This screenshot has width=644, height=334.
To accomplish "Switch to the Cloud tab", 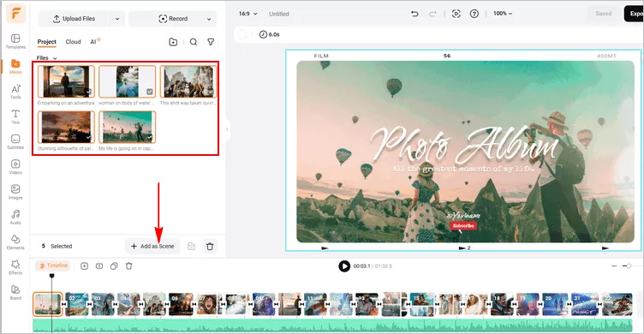I will pos(73,42).
